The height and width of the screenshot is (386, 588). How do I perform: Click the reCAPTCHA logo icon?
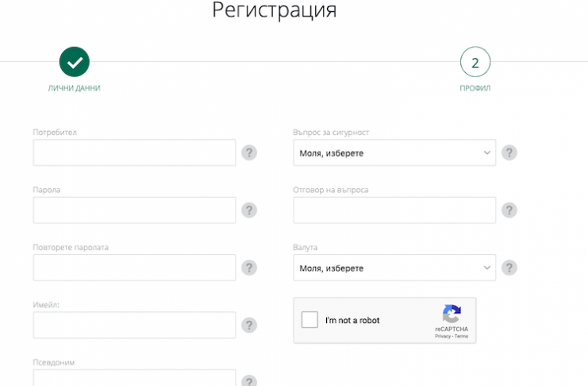[x=452, y=314]
